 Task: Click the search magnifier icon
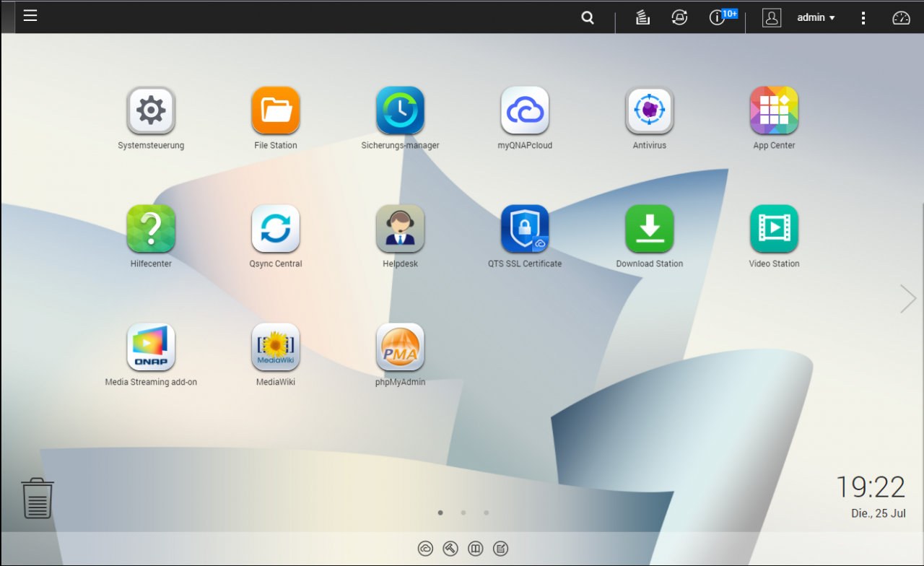tap(588, 18)
